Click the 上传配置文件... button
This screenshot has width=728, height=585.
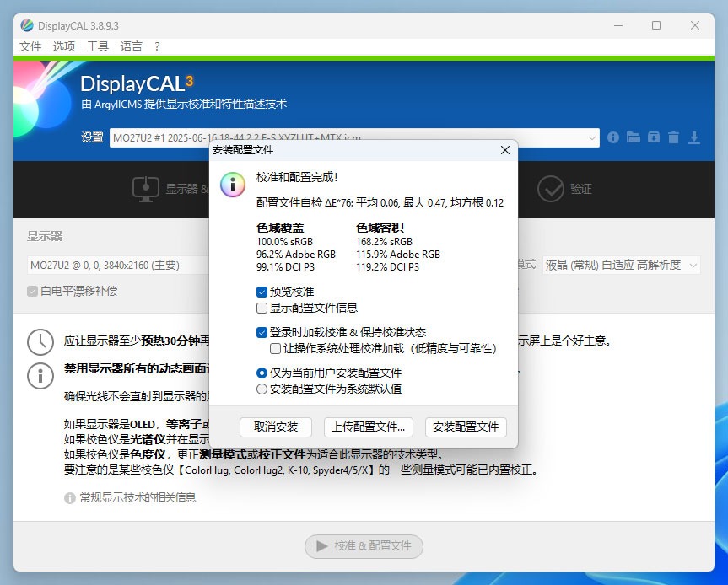coord(368,427)
